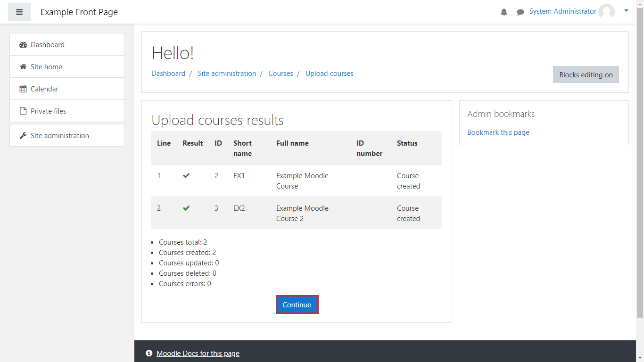Click the System Administrator avatar picture

pos(606,12)
